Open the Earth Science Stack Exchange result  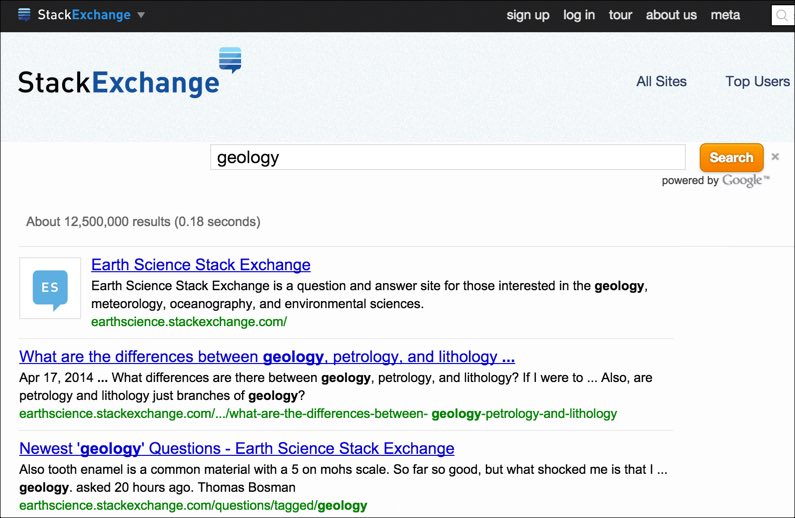pyautogui.click(x=201, y=265)
